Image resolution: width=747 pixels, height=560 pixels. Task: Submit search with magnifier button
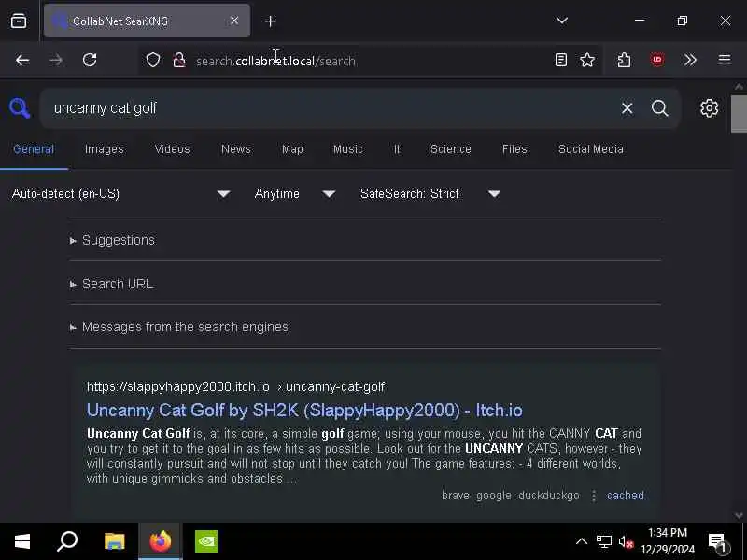(660, 108)
